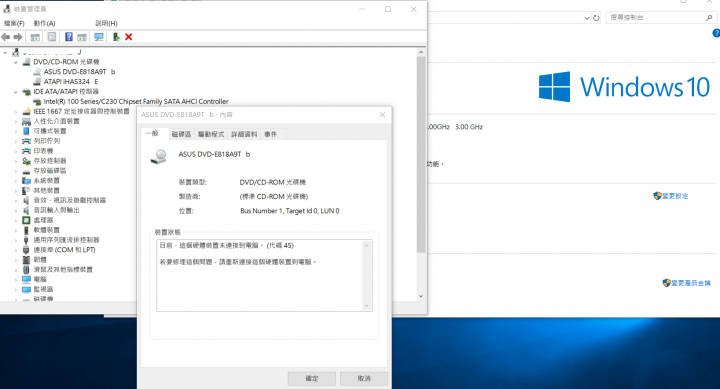
Task: Click the 存放控制器 category icon
Action: [27, 161]
